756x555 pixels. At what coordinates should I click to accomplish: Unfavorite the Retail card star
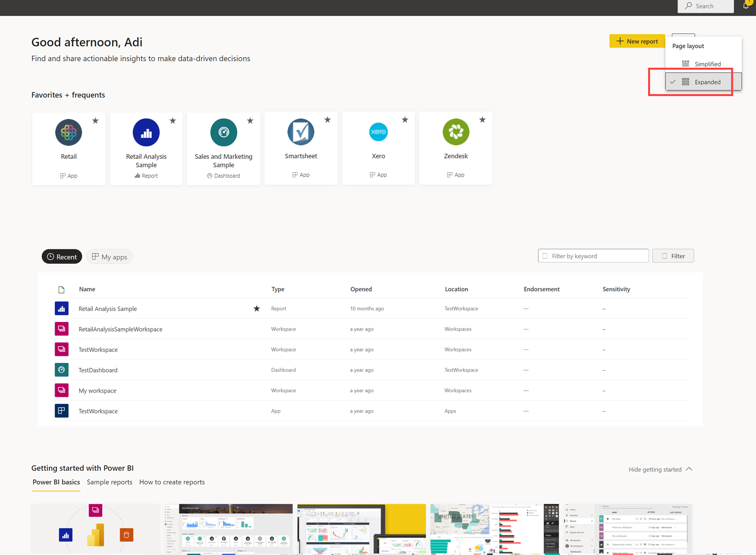[x=95, y=120]
